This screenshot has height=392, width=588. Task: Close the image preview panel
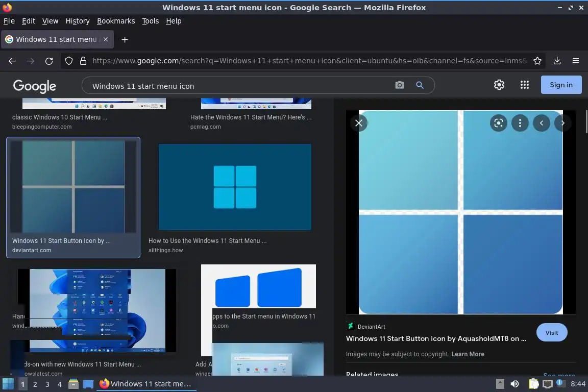point(358,123)
